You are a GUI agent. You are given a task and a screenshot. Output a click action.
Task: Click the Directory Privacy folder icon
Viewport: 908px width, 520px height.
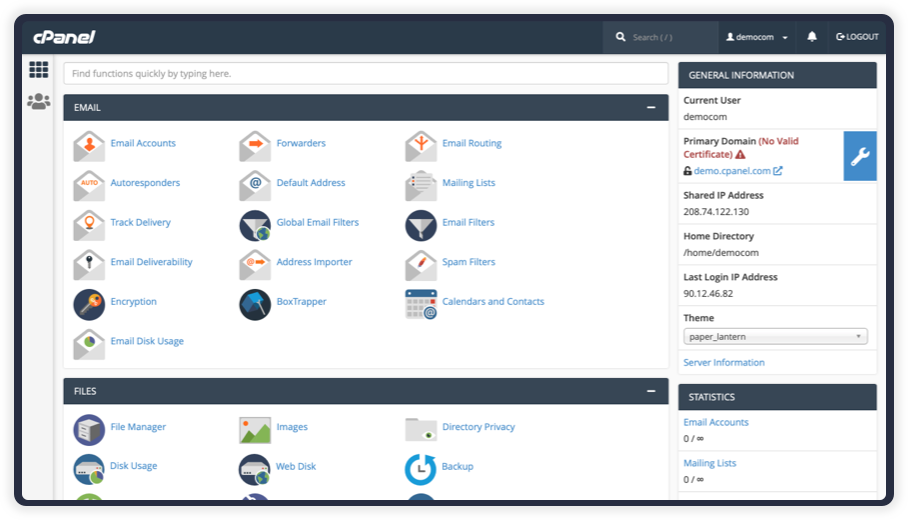(421, 430)
